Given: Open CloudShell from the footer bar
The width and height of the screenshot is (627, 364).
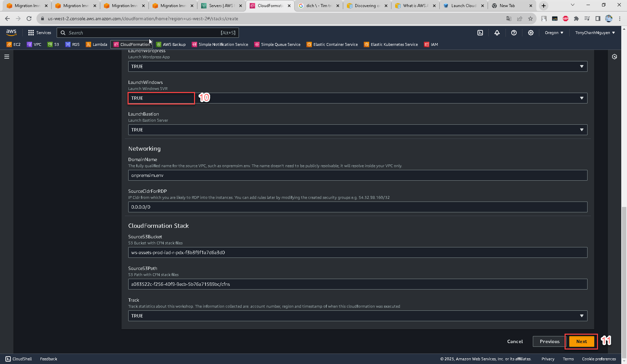Looking at the screenshot, I should [19, 359].
